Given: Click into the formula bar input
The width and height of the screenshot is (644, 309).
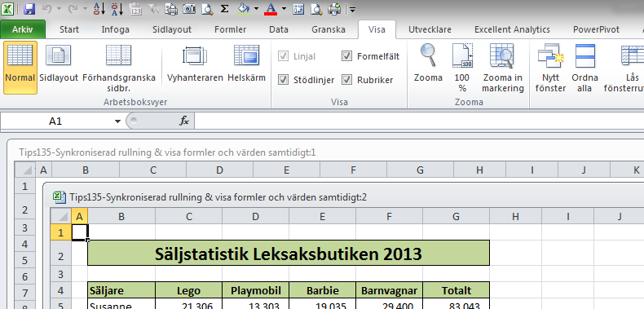Looking at the screenshot, I should [x=419, y=121].
